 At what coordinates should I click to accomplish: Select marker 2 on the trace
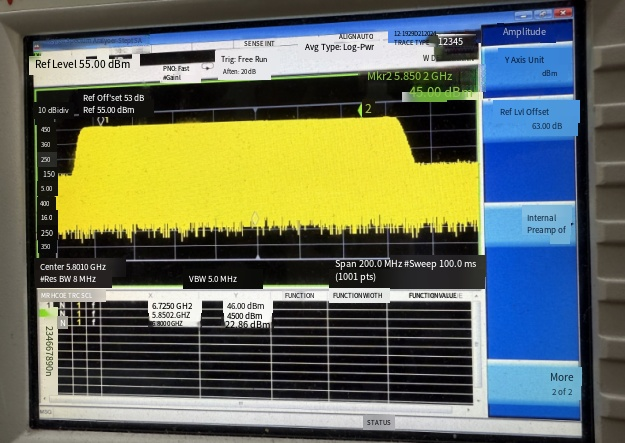(365, 109)
